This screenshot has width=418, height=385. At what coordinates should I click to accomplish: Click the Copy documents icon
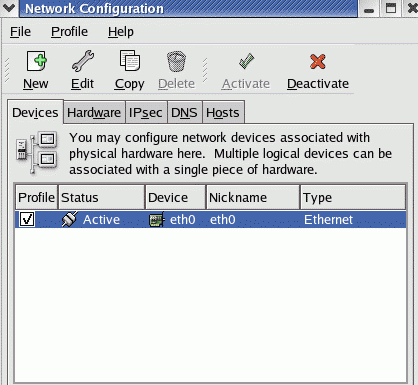130,60
